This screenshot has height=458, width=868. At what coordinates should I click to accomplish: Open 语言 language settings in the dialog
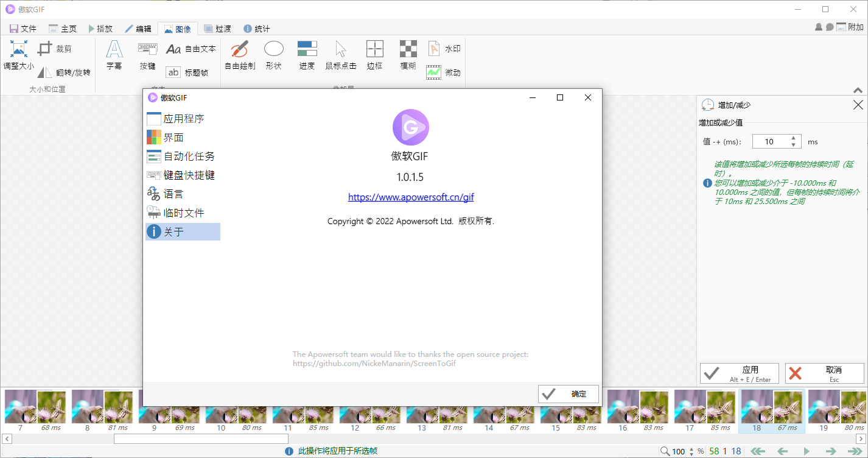[183, 194]
